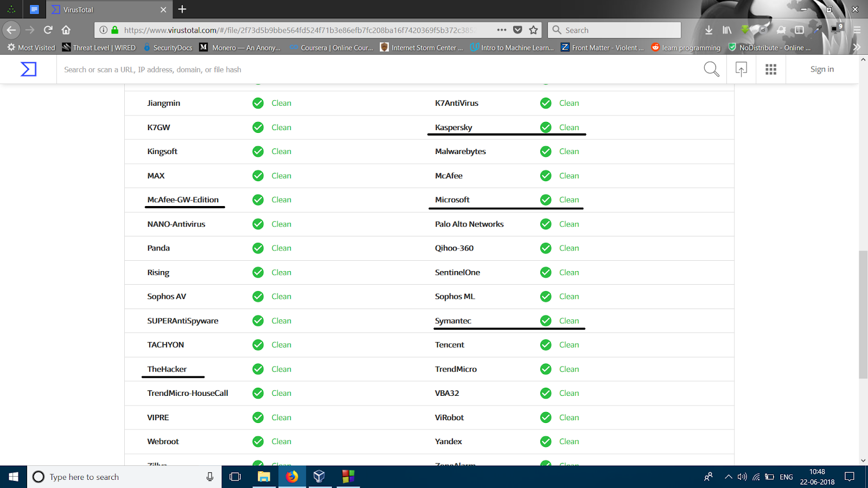The height and width of the screenshot is (488, 868).
Task: Save this page to Pocket
Action: 518,30
